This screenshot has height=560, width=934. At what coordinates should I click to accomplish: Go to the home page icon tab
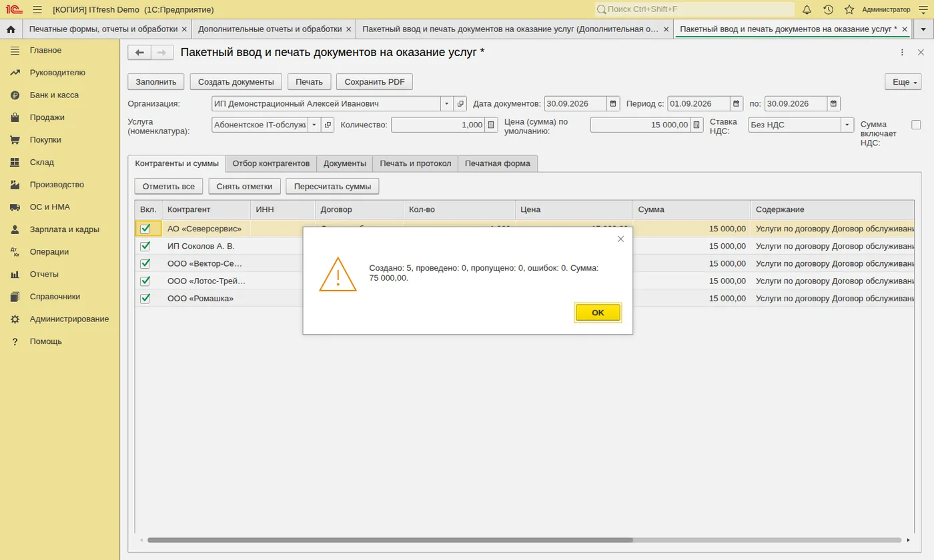(11, 29)
